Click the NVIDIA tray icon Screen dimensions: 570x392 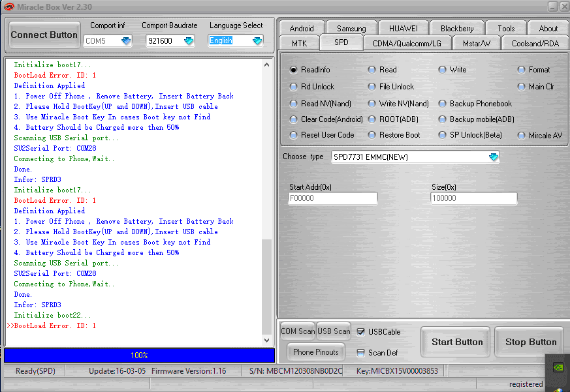[x=558, y=367]
